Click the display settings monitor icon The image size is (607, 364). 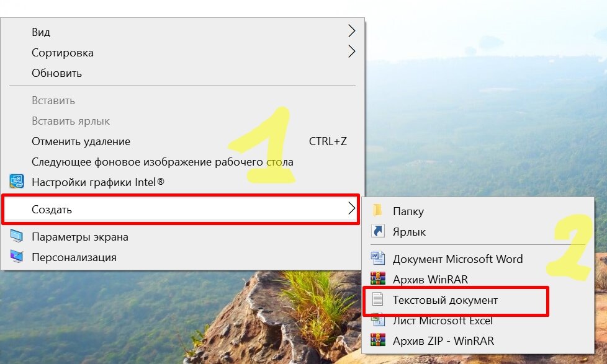click(17, 236)
